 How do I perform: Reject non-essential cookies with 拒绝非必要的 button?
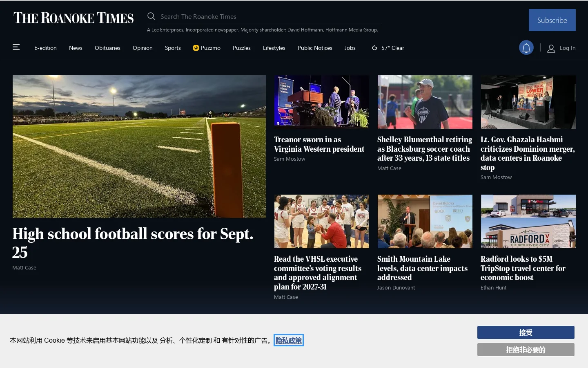(x=526, y=350)
